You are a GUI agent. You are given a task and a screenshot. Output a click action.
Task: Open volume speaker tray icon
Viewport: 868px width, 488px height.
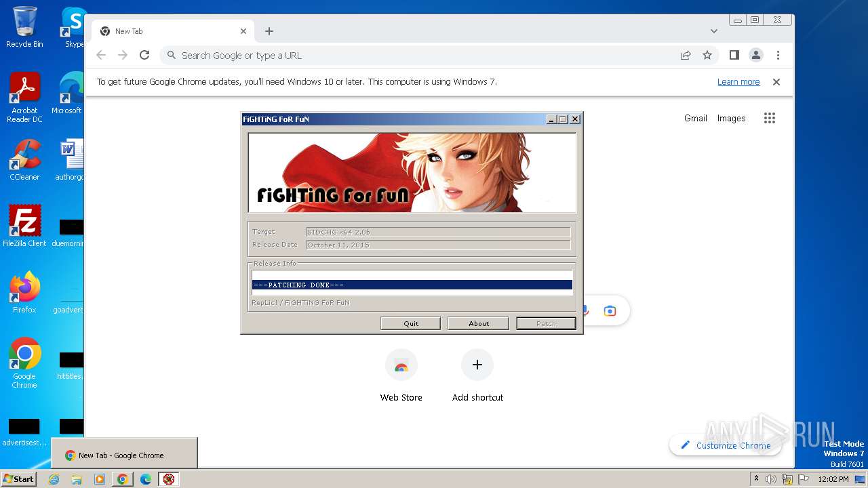(771, 479)
